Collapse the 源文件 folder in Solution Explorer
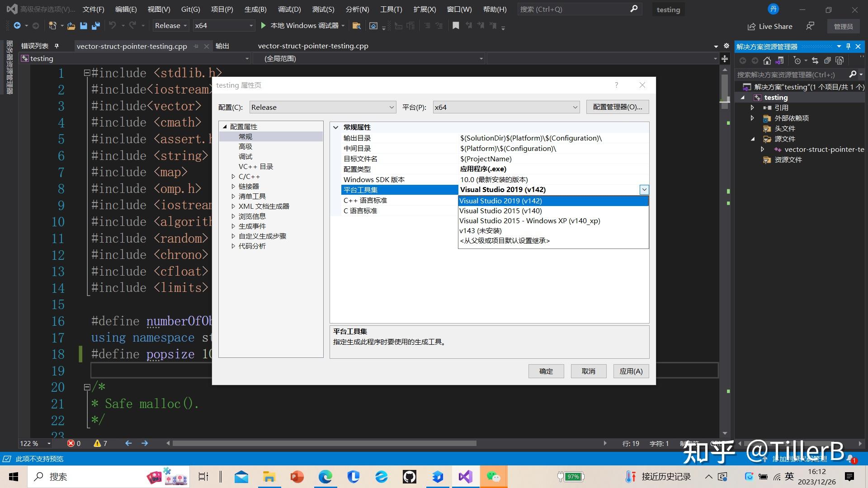 (x=752, y=139)
